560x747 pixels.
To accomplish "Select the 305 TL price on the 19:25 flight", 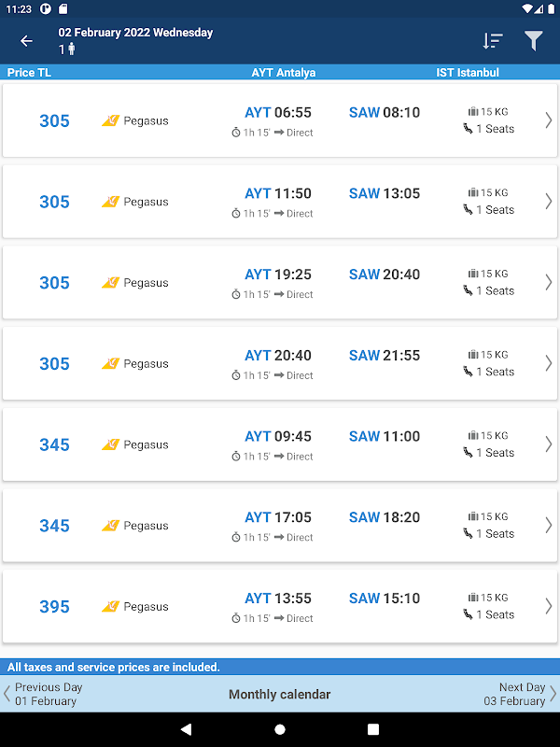I will tap(54, 283).
